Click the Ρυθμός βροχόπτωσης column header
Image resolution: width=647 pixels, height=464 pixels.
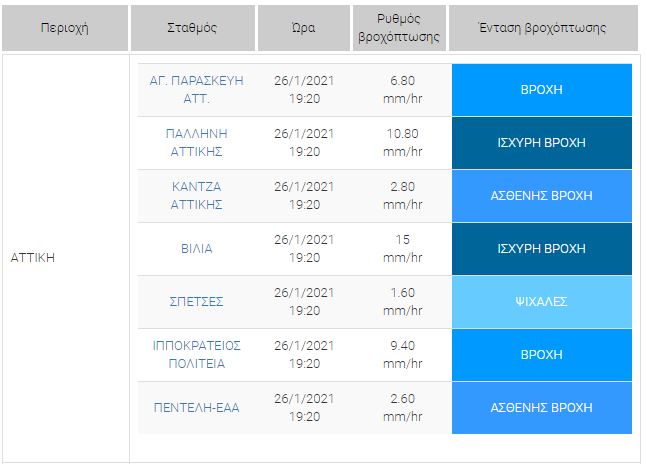397,28
